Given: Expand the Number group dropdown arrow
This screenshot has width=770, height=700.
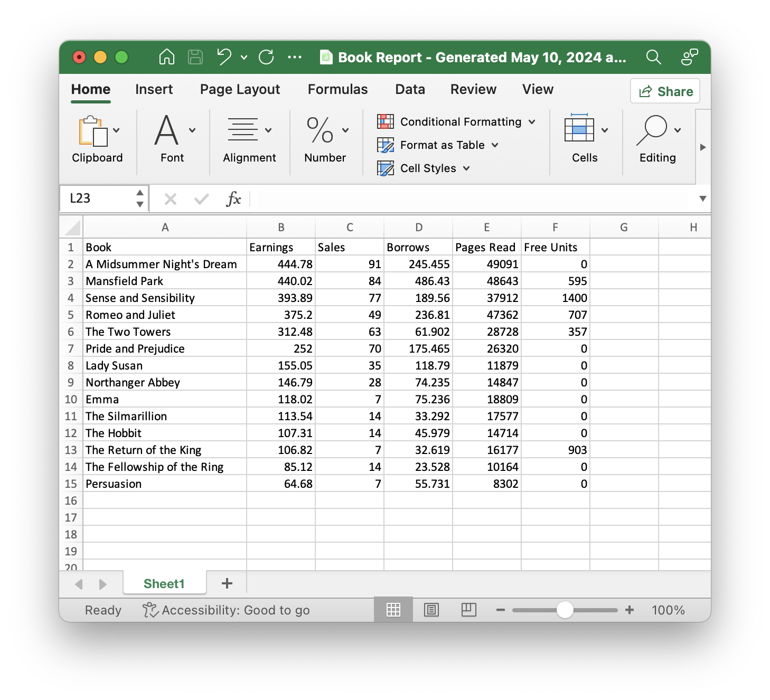Looking at the screenshot, I should pyautogui.click(x=345, y=130).
